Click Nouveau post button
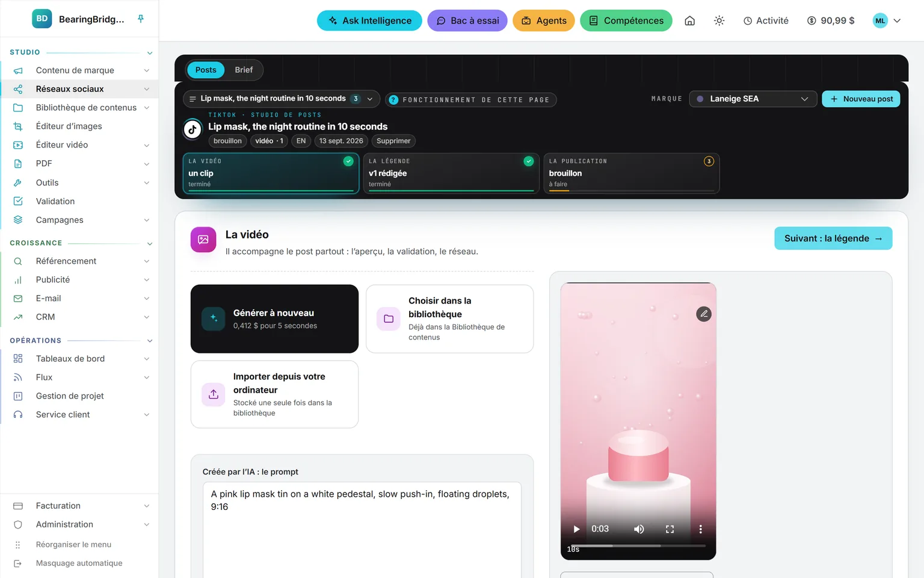The height and width of the screenshot is (578, 924). (861, 99)
